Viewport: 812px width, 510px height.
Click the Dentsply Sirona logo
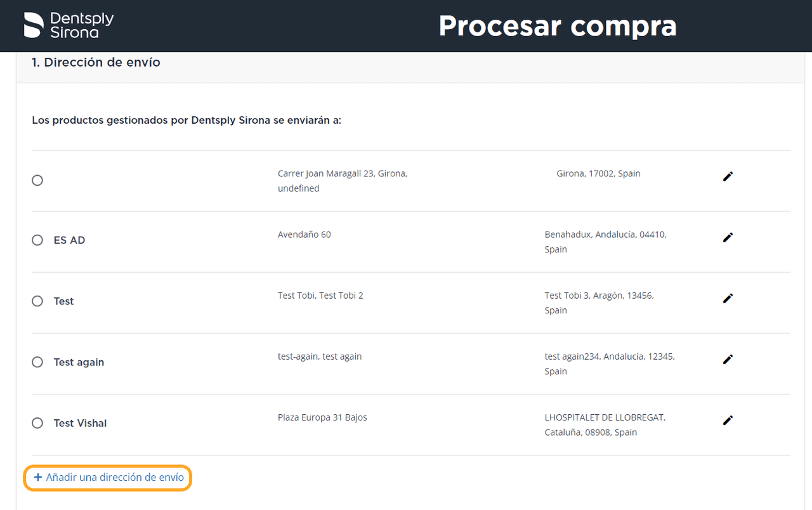(69, 25)
